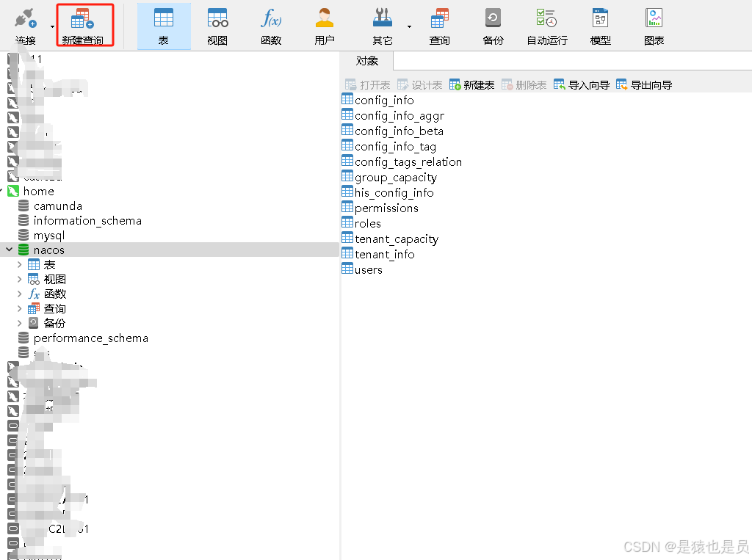Switch to the 对象 tab
The width and height of the screenshot is (752, 560).
pyautogui.click(x=367, y=61)
